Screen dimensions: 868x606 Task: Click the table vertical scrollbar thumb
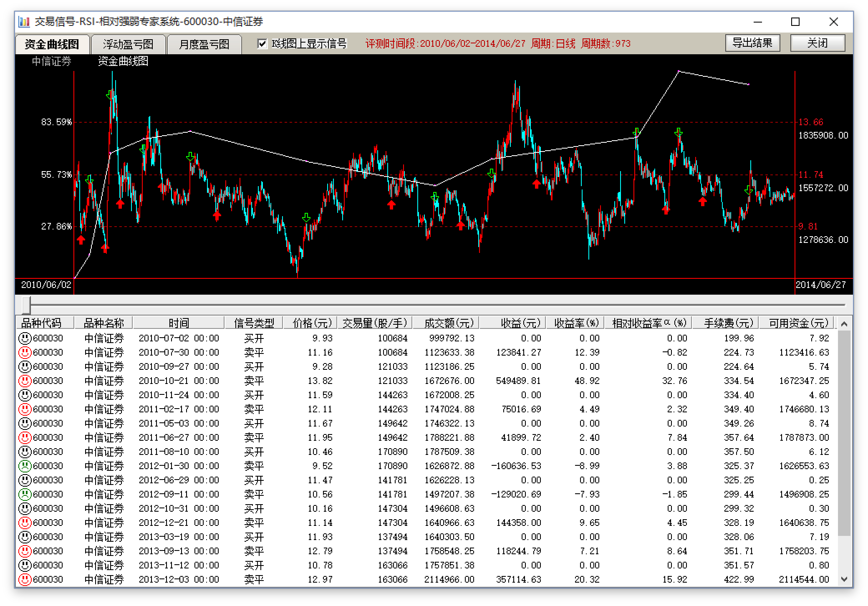coord(844,433)
